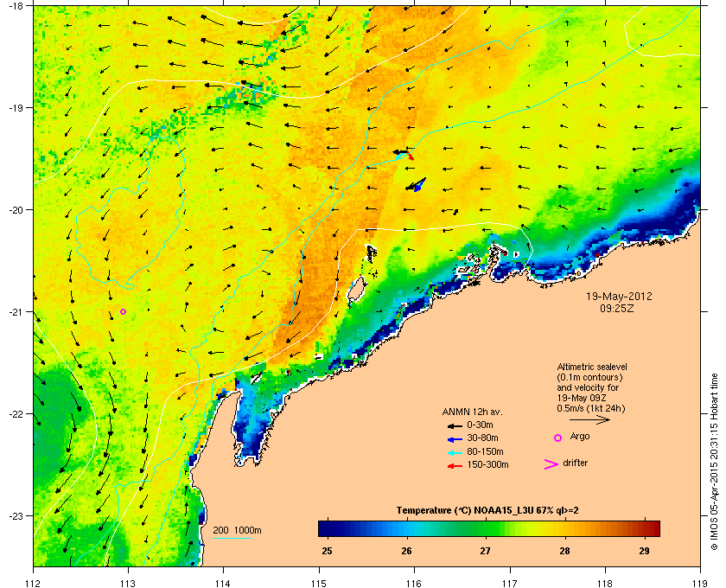Viewport: 726px width, 588px height.
Task: Click the 'Argo' legend label
Action: [580, 437]
